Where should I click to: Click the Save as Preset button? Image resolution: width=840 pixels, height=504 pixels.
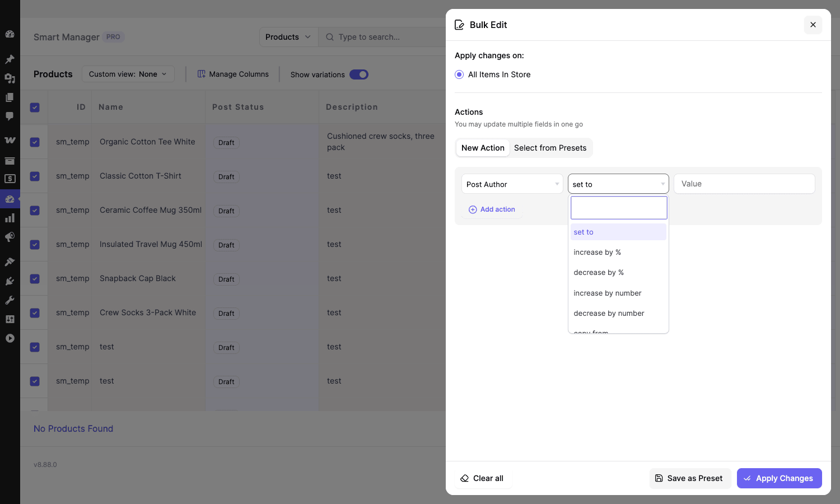pos(690,478)
